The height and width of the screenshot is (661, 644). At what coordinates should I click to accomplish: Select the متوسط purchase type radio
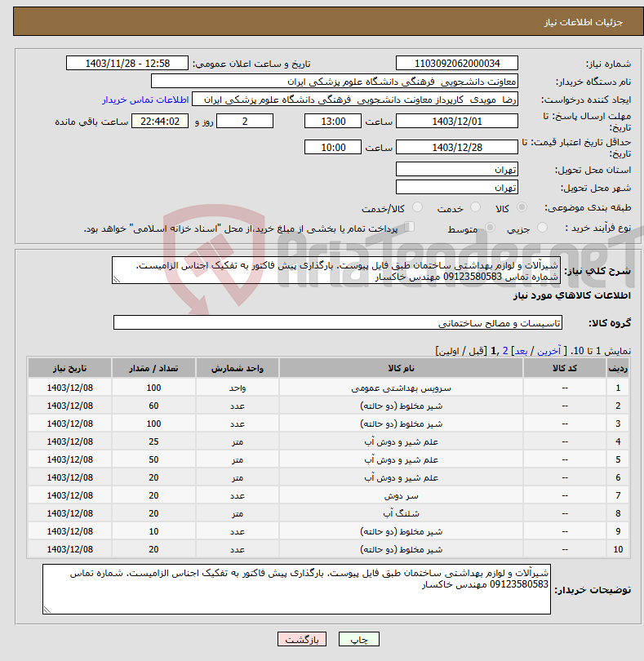tap(490, 228)
